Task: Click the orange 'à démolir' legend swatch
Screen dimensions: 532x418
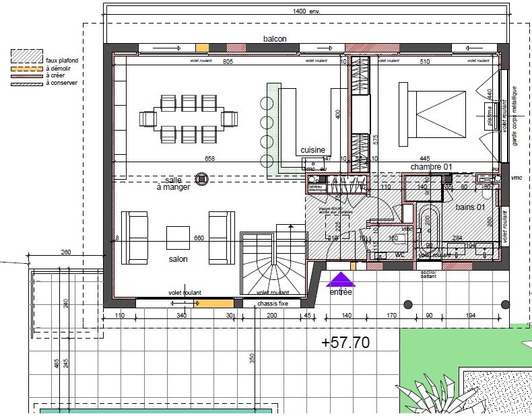Action: (x=26, y=68)
